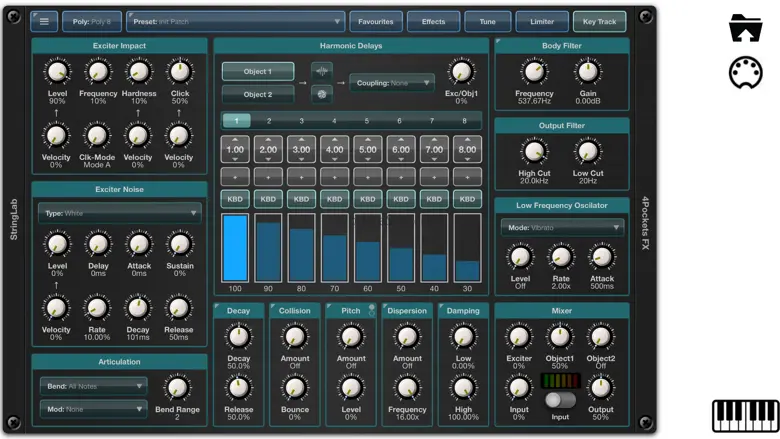Open MIDI connector settings icon
This screenshot has height=439, width=780.
[x=746, y=73]
